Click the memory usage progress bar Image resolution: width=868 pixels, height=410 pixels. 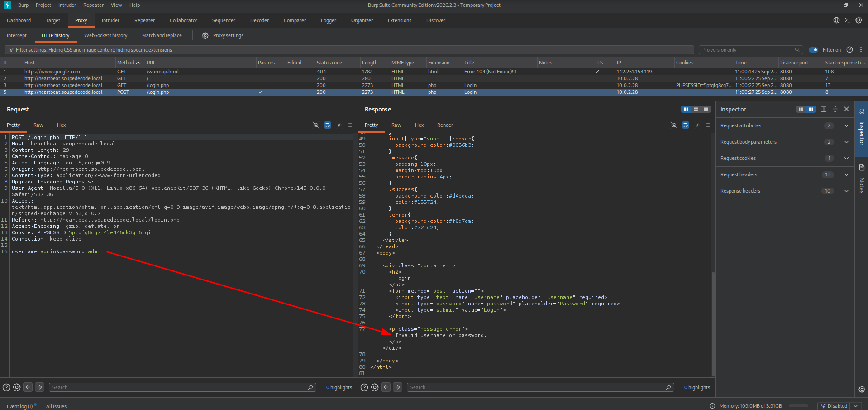(798, 406)
